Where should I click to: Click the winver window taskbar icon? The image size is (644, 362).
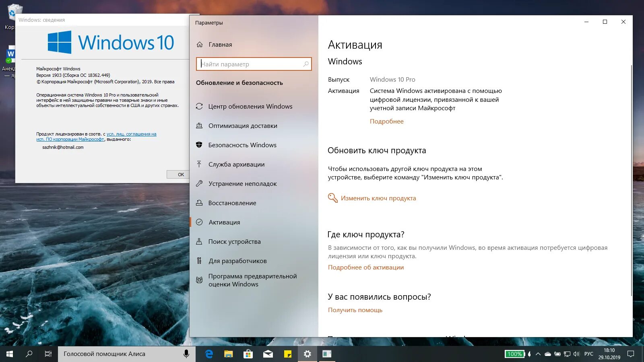(x=327, y=354)
